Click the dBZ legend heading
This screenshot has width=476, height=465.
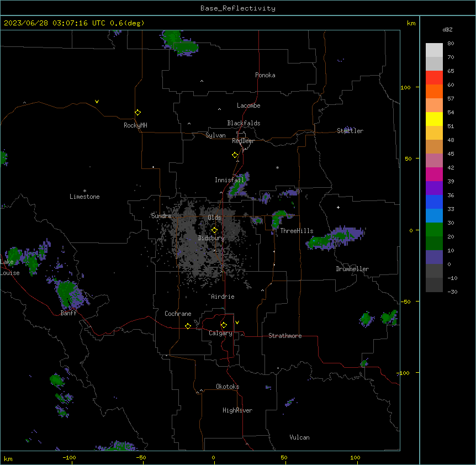click(x=447, y=30)
